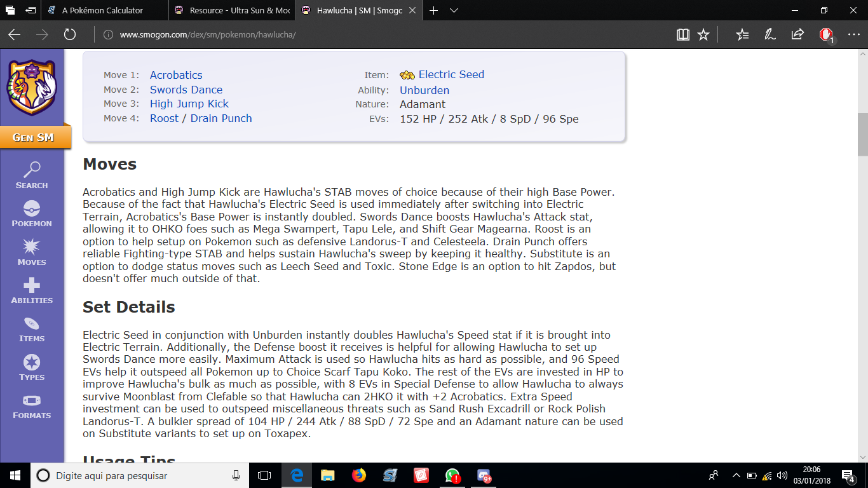Expand the tab preview chevron
The image size is (868, 488).
pyautogui.click(x=454, y=10)
